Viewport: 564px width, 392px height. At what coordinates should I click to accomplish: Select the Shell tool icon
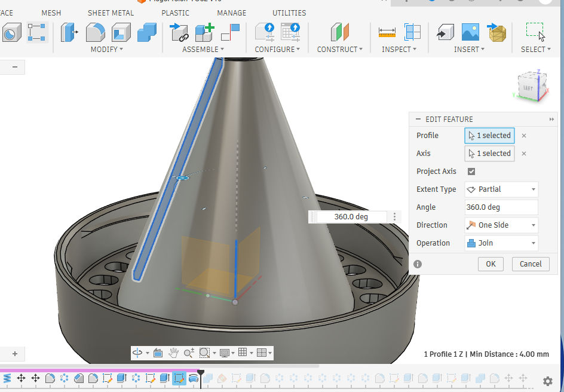(x=121, y=32)
